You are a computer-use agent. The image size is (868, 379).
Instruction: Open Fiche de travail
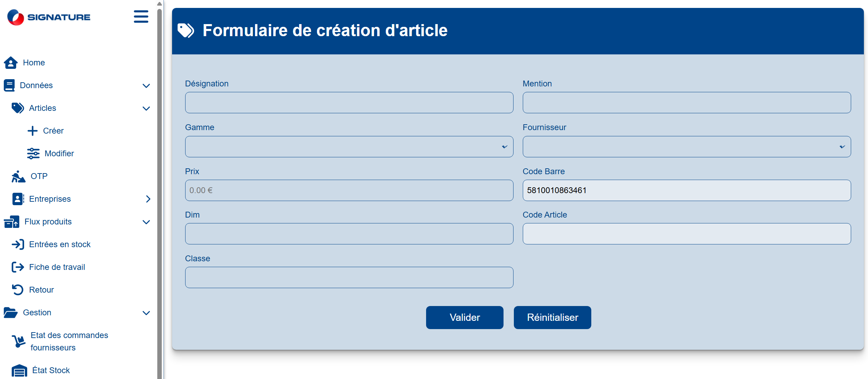click(x=57, y=267)
